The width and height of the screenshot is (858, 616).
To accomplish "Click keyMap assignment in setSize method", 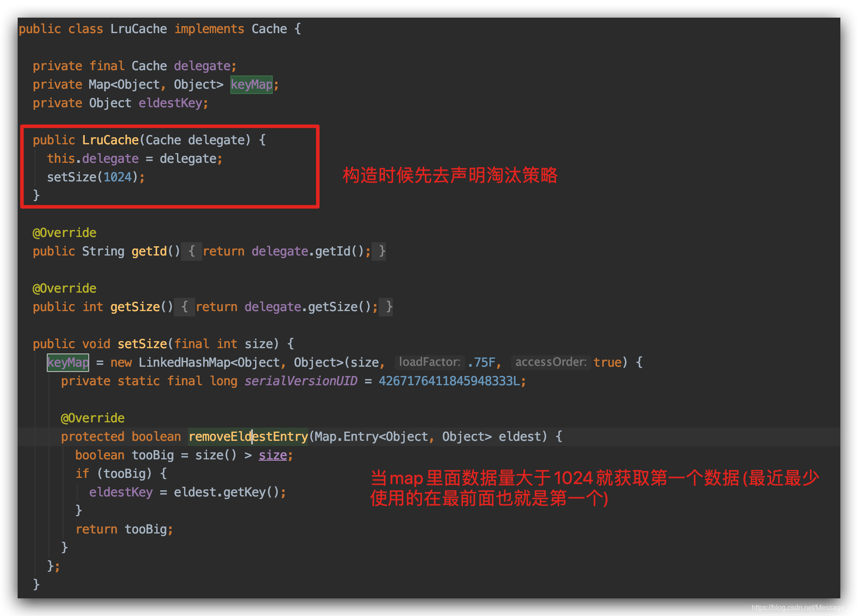I will (68, 363).
